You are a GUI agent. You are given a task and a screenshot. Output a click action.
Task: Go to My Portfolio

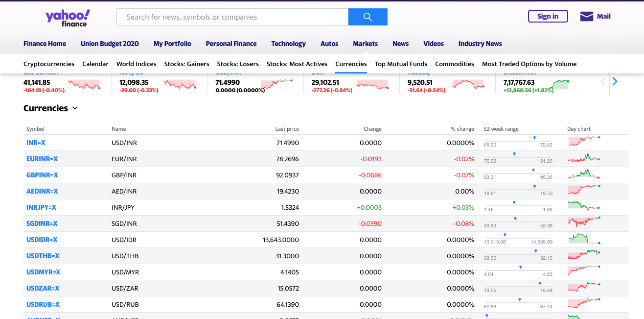coord(172,44)
